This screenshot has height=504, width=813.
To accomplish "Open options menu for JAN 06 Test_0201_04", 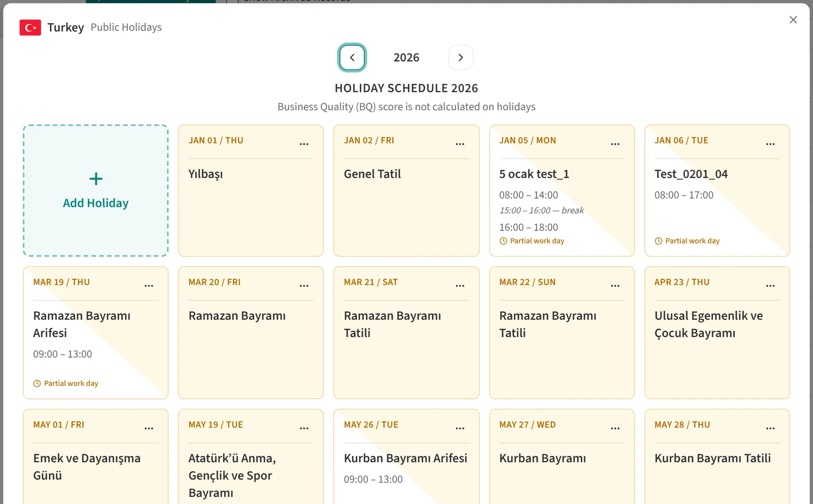I will 770,144.
